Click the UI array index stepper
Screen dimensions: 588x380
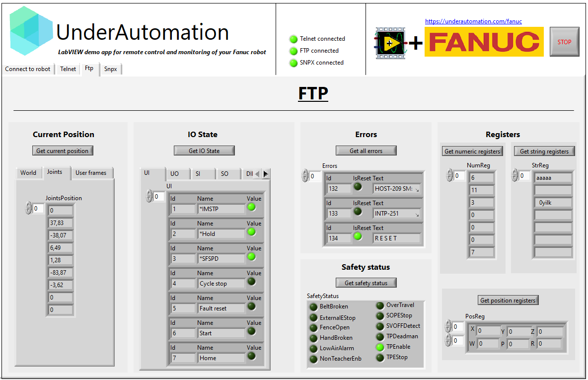pyautogui.click(x=149, y=196)
